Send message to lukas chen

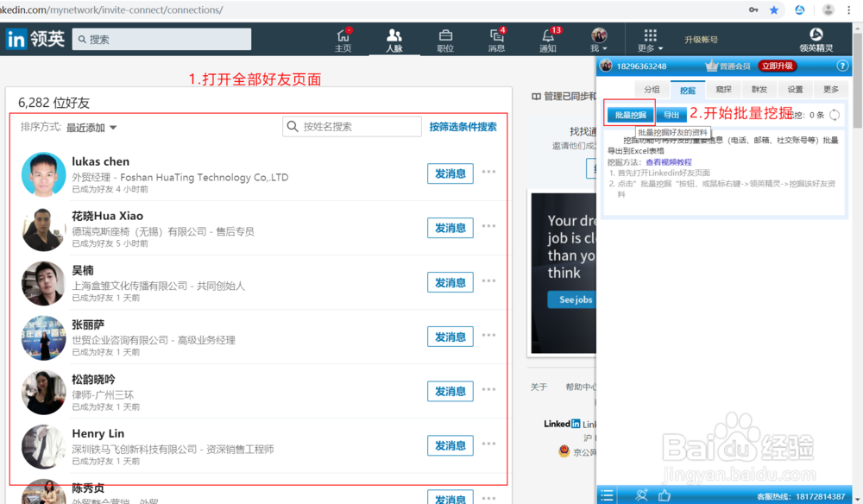[450, 173]
